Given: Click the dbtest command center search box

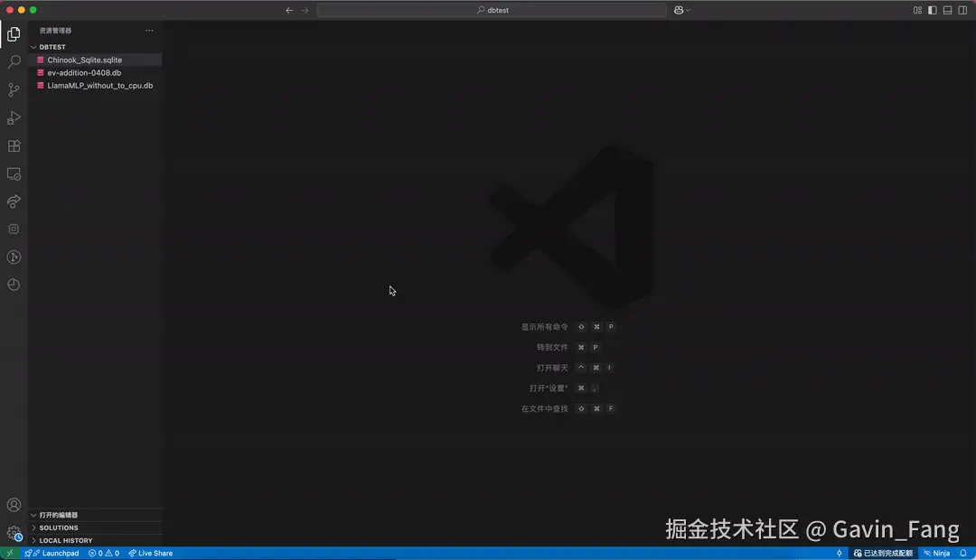Looking at the screenshot, I should pos(492,10).
